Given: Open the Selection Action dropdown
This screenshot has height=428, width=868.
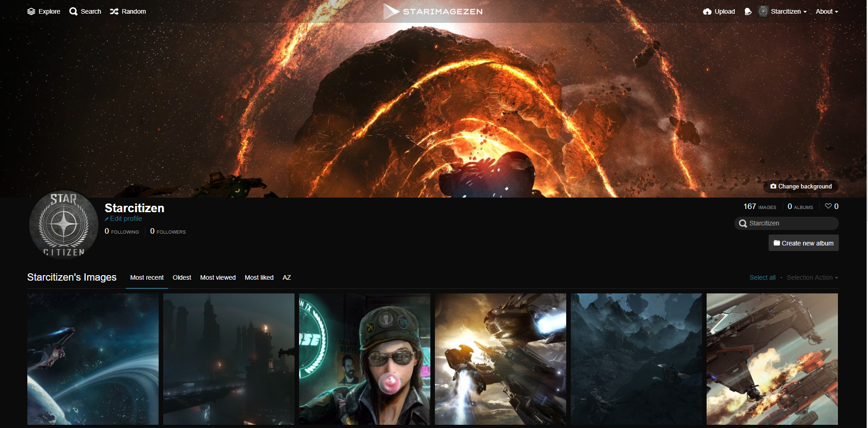Looking at the screenshot, I should pos(812,277).
